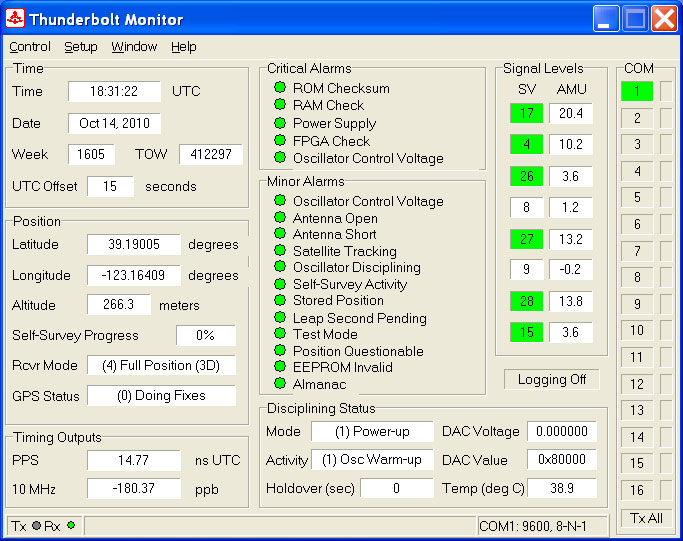
Task: Click the Self-Survey Activity alarm indicator
Action: click(x=280, y=284)
